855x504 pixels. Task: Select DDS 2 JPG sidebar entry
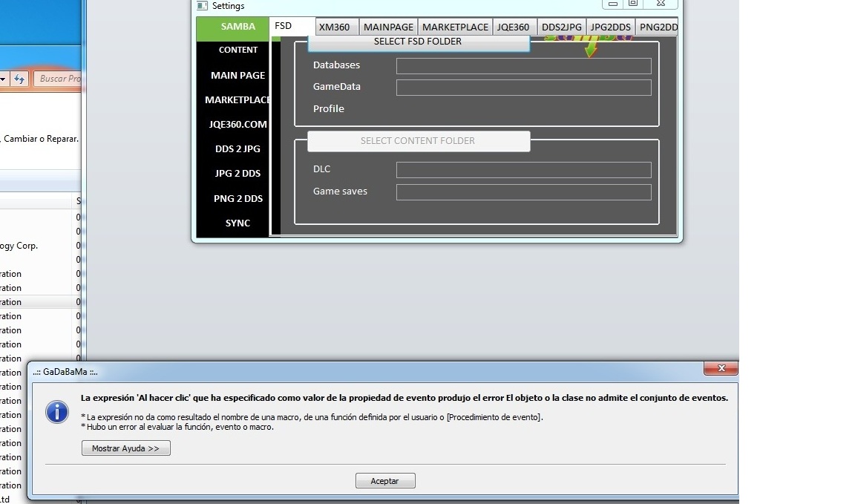click(x=237, y=149)
